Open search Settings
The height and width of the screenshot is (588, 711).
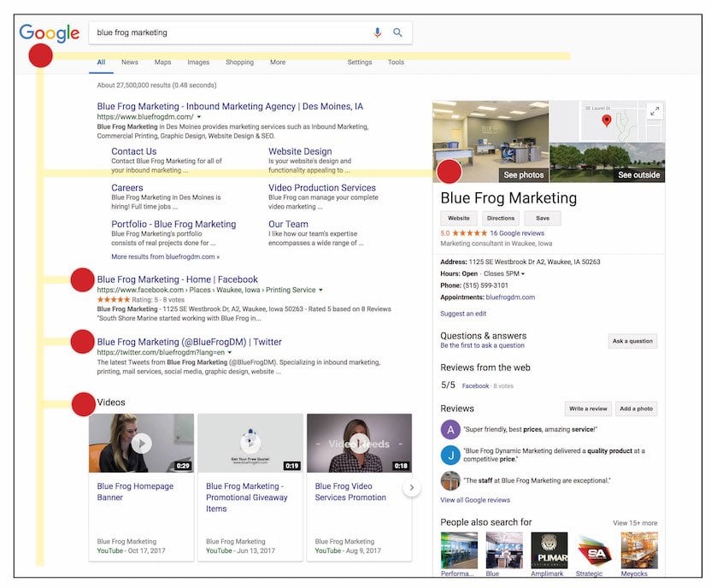360,62
